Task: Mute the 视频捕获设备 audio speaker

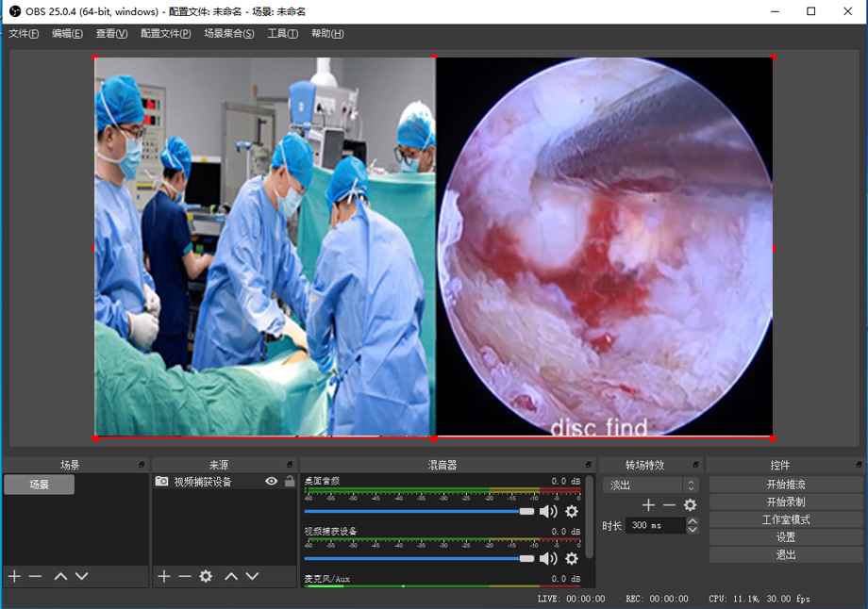Action: pos(548,559)
